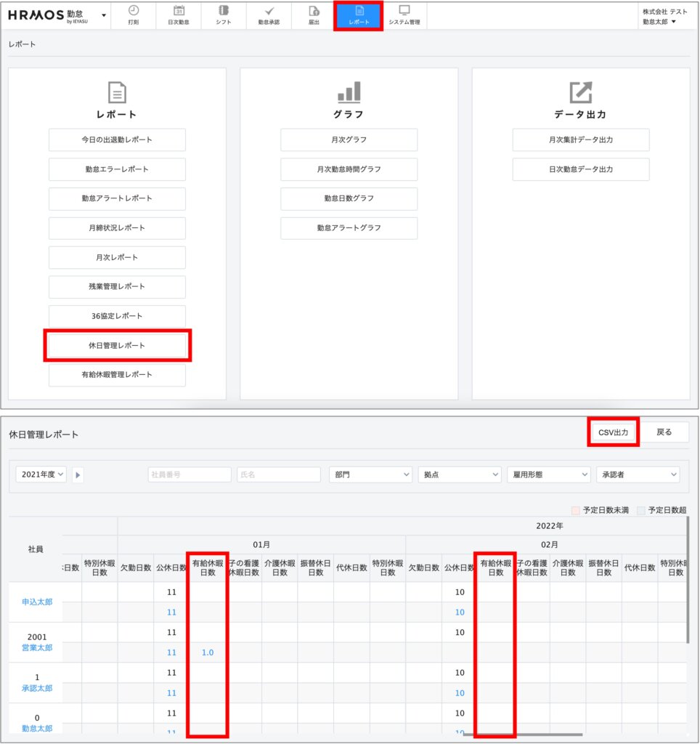700x744 pixels.
Task: Expand the 承認者 filter dropdown
Action: point(637,474)
